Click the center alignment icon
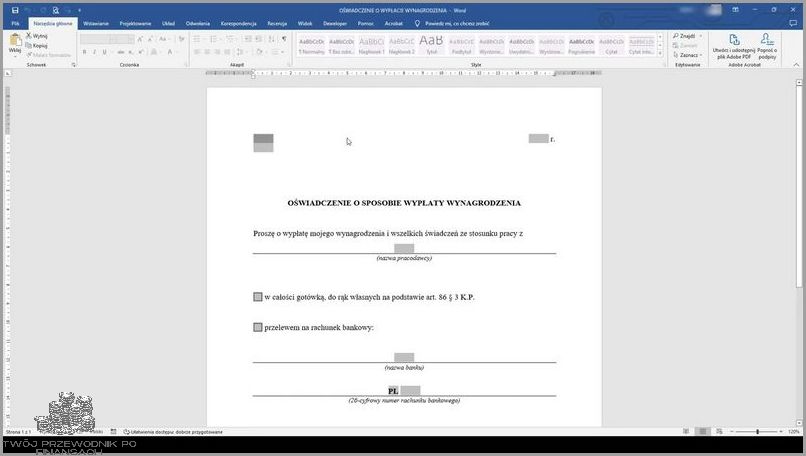Viewport: 806px width, 456px height. coord(207,52)
